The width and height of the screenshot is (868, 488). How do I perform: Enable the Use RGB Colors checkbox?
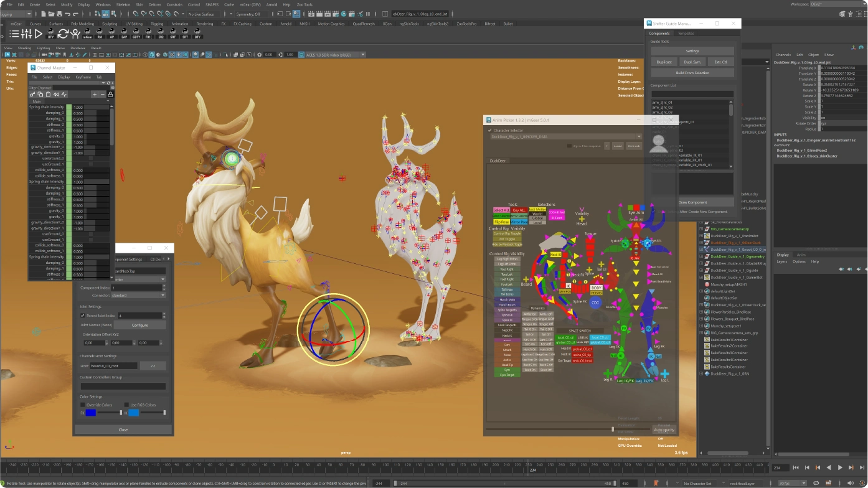pos(125,405)
